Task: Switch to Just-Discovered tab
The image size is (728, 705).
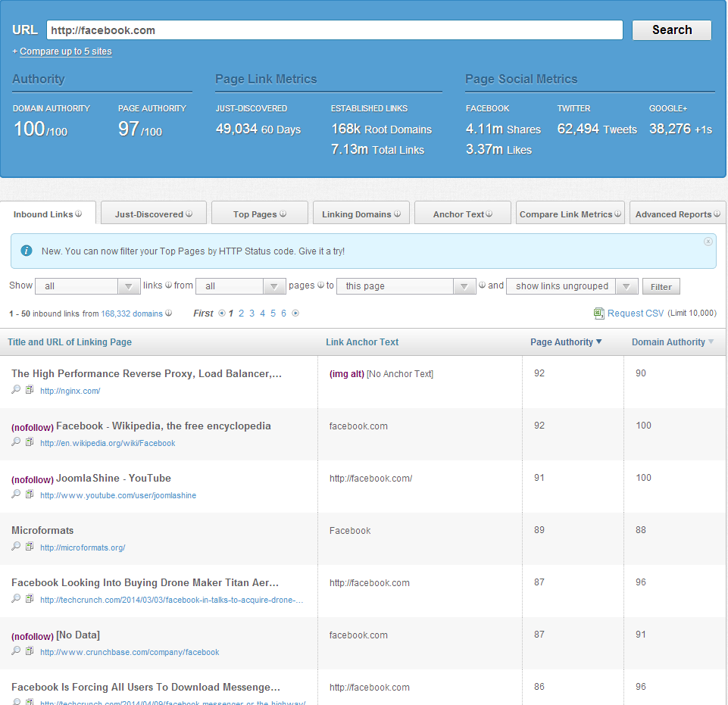Action: click(x=154, y=214)
